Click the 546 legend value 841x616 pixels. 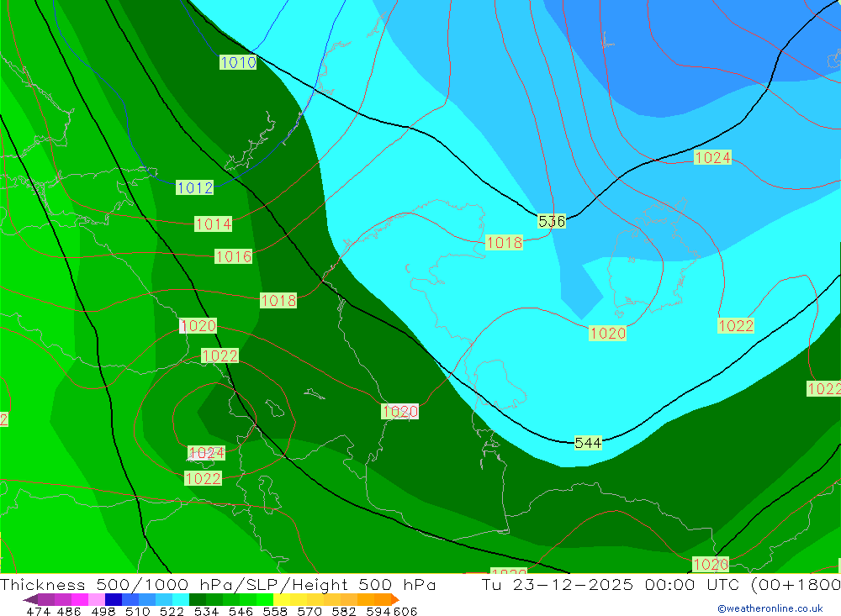coord(241,611)
